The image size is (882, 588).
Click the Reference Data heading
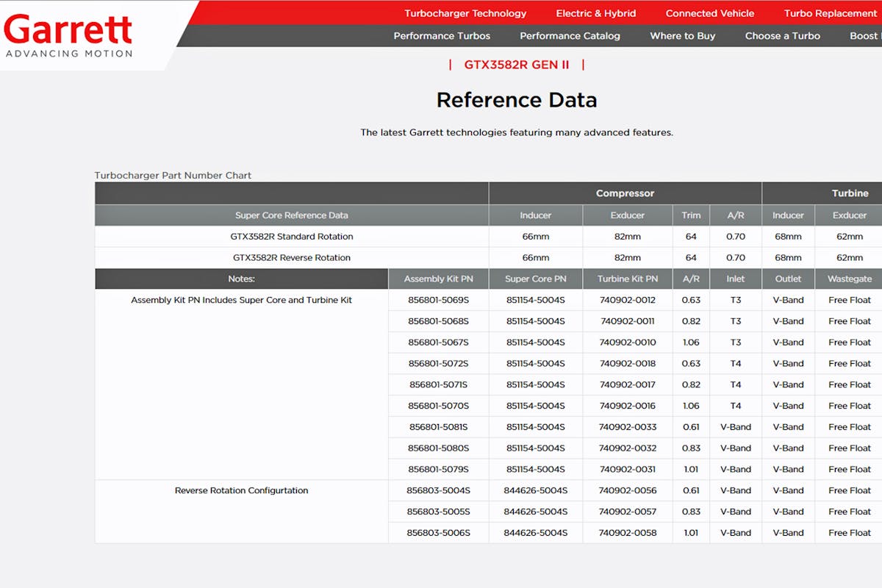click(517, 100)
